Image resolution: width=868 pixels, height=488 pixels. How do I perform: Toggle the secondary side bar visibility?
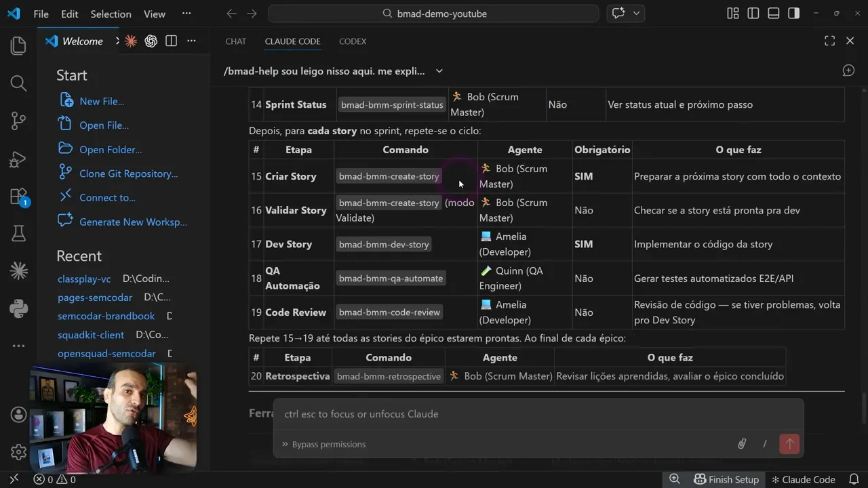pos(793,12)
